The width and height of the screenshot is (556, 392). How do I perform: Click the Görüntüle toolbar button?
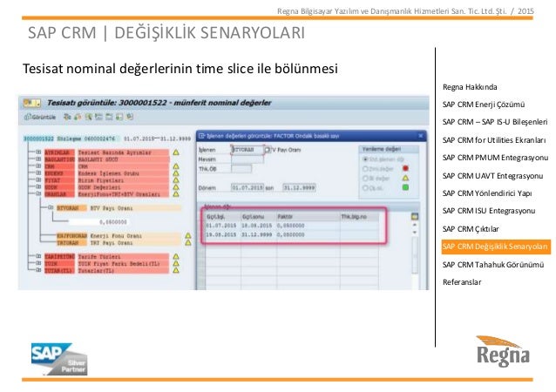[x=40, y=117]
